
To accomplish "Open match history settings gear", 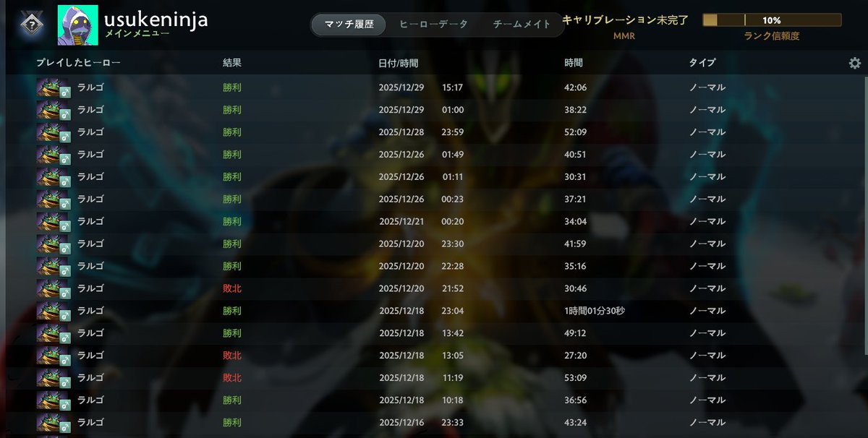I will [854, 64].
